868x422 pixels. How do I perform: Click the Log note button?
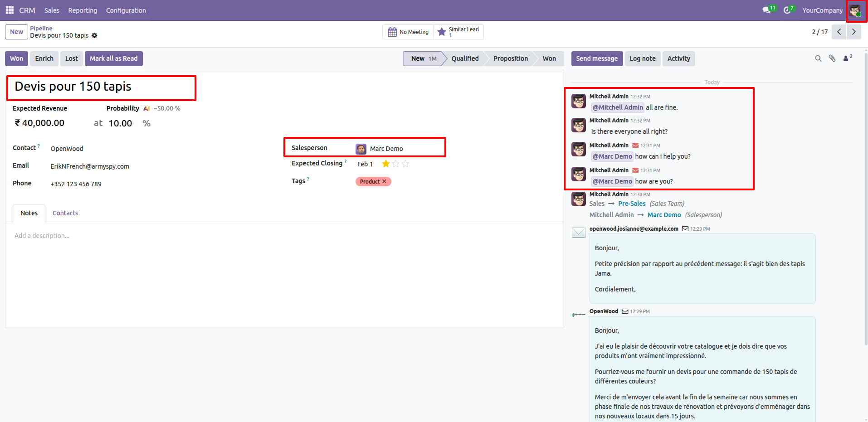(x=643, y=58)
